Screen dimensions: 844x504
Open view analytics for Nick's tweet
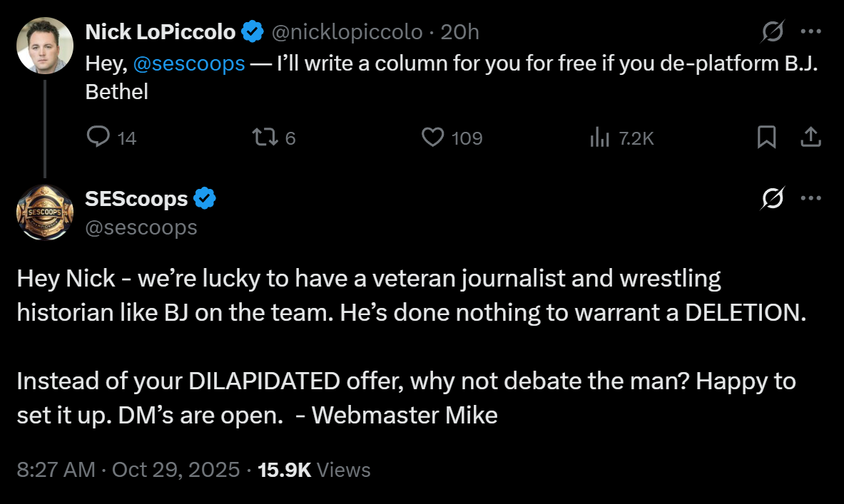[x=598, y=137]
